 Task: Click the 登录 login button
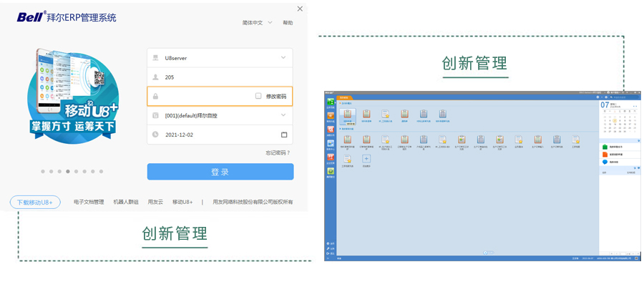[220, 172]
